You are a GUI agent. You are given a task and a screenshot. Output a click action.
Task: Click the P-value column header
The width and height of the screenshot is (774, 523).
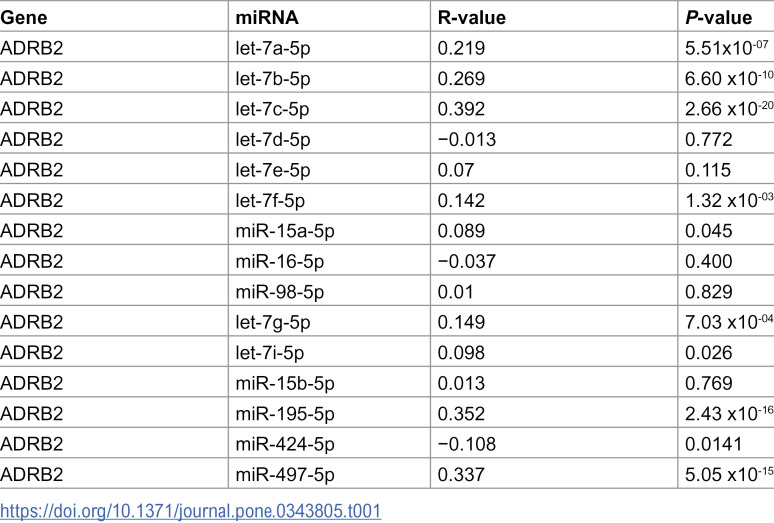pyautogui.click(x=719, y=18)
